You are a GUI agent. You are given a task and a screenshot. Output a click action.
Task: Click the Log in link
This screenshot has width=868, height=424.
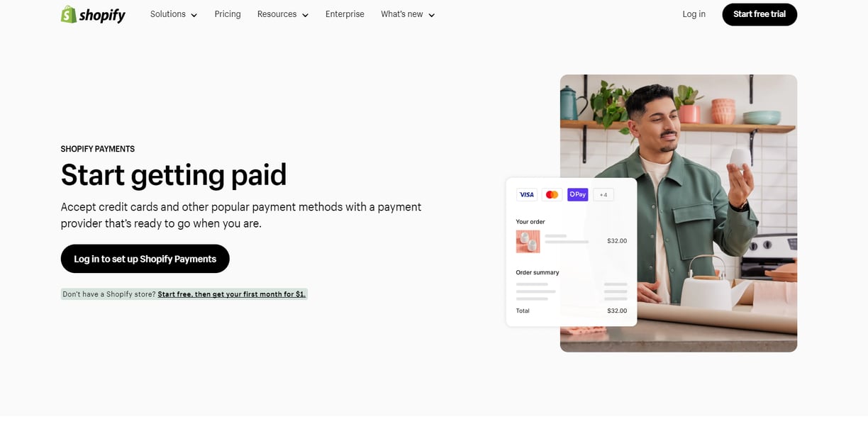pos(694,14)
